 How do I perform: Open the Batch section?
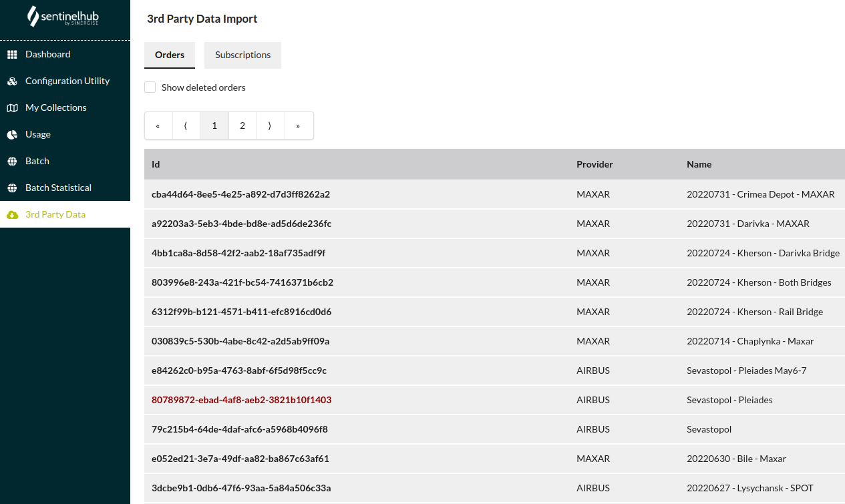(65, 161)
